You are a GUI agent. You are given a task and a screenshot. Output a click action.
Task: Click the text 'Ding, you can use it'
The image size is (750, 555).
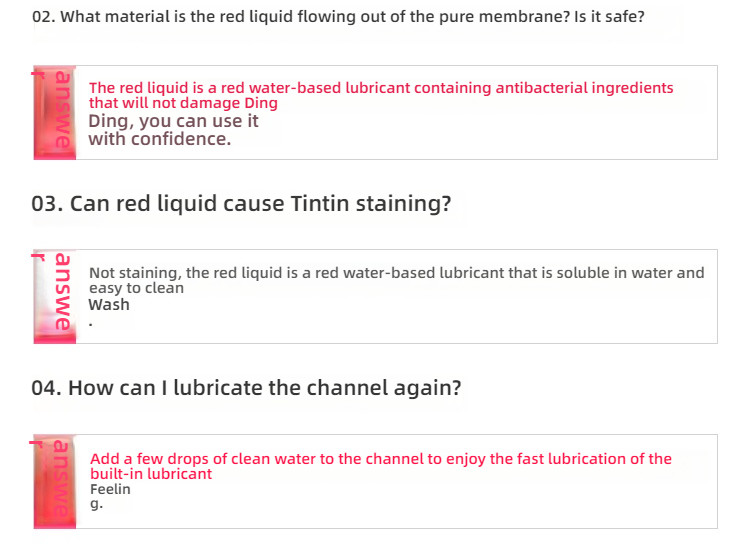point(173,122)
